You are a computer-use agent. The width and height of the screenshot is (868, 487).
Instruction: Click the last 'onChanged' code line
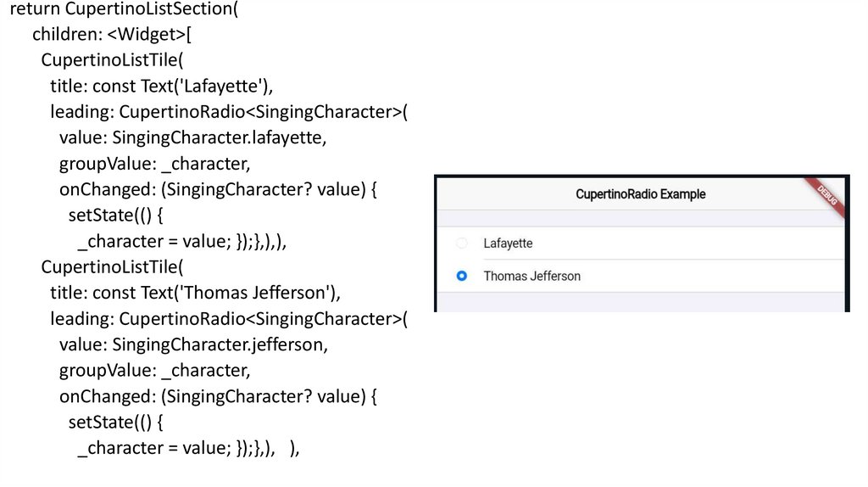(217, 396)
